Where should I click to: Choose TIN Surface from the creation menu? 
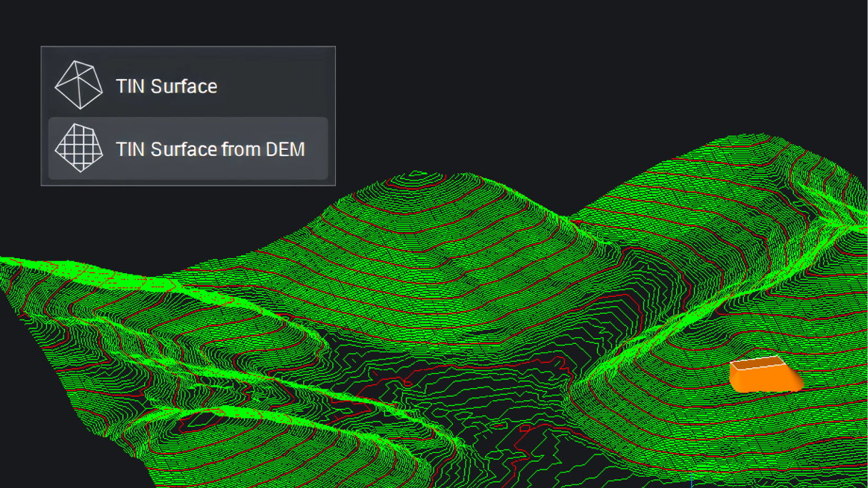click(x=165, y=86)
